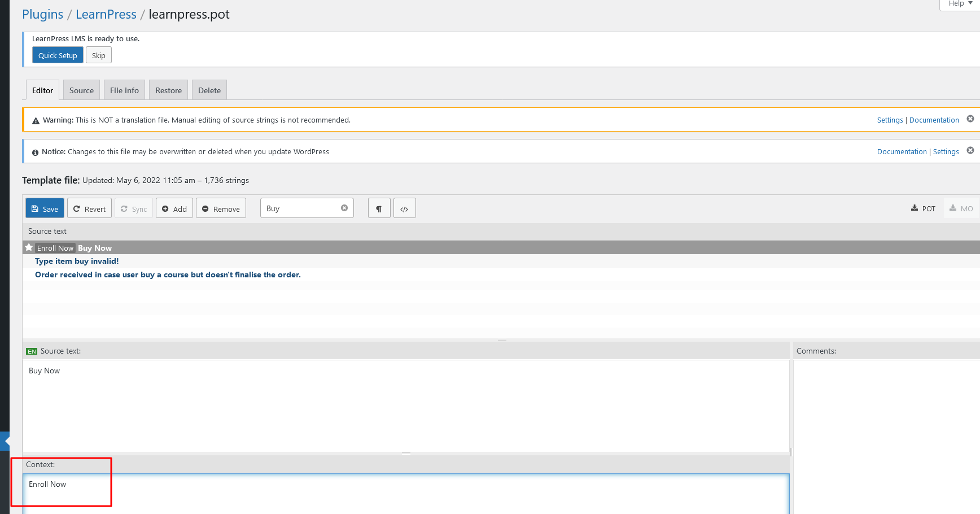Add a new string entry
980x514 pixels.
[174, 208]
